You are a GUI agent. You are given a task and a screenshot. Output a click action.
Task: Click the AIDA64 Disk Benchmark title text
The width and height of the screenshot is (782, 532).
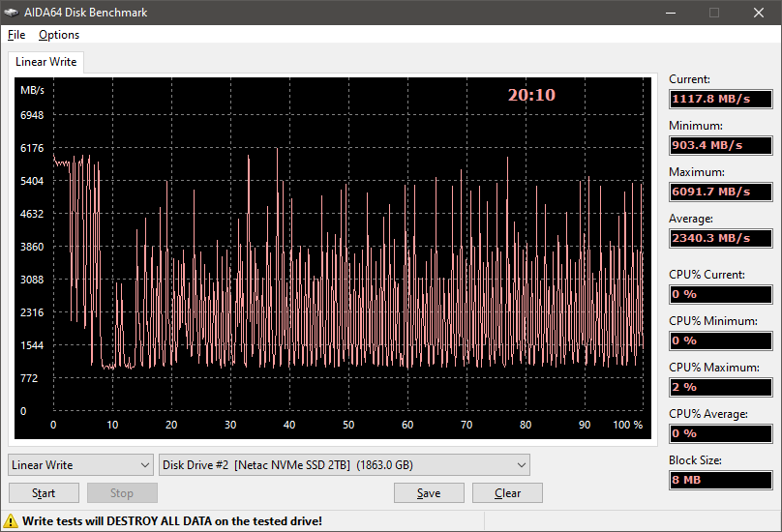[86, 13]
